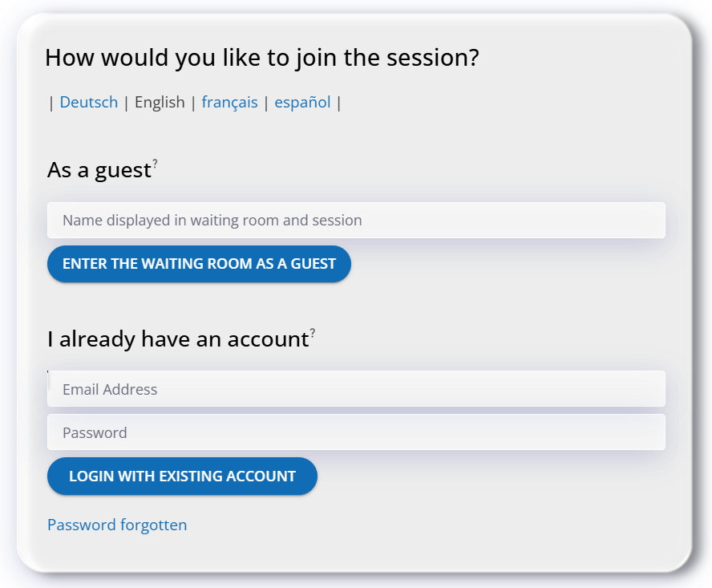Open the Password forgotten link
Screen dimensions: 712x588
[117, 525]
